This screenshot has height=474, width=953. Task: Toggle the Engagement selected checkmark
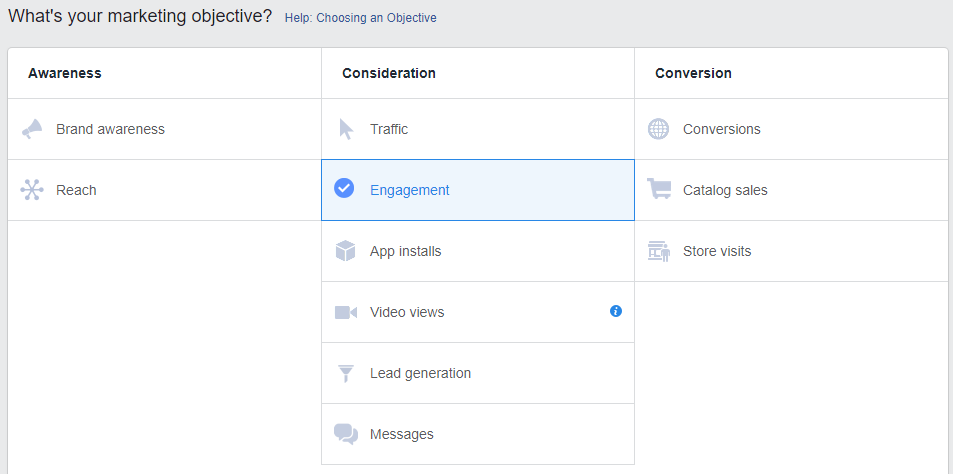pyautogui.click(x=344, y=189)
